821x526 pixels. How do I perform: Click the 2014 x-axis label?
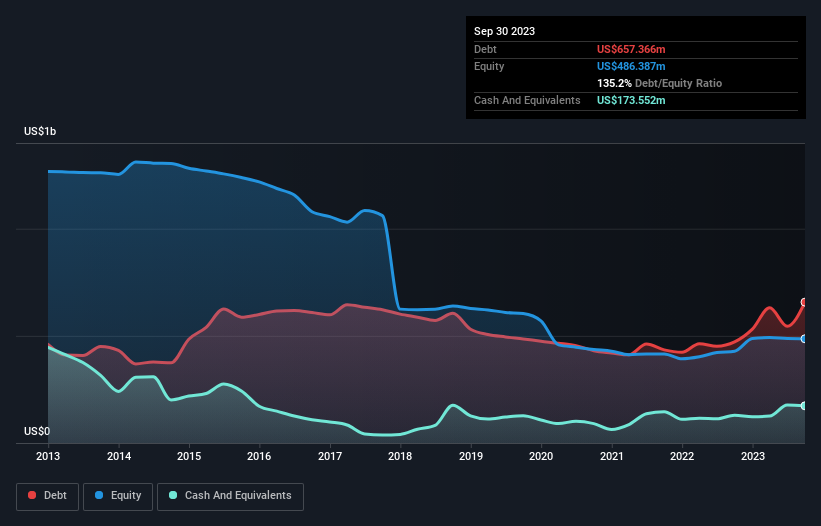coord(119,456)
